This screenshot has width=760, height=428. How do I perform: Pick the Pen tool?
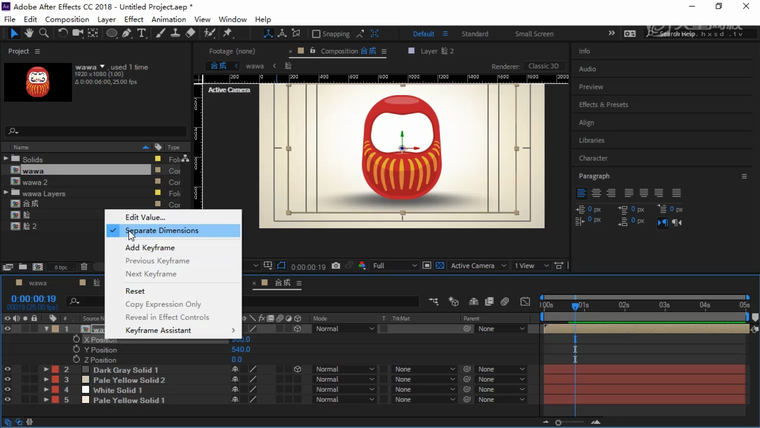click(x=127, y=33)
